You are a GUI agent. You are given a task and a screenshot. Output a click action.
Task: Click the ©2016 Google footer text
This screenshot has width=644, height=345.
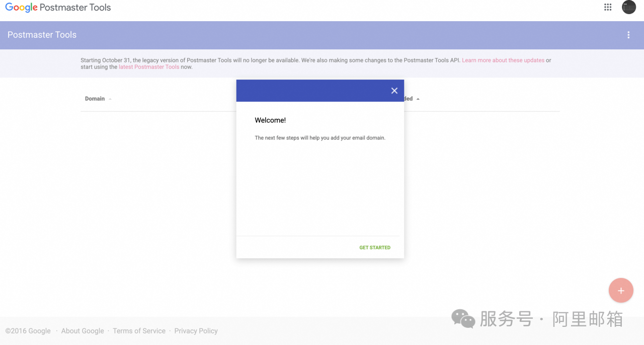[28, 331]
